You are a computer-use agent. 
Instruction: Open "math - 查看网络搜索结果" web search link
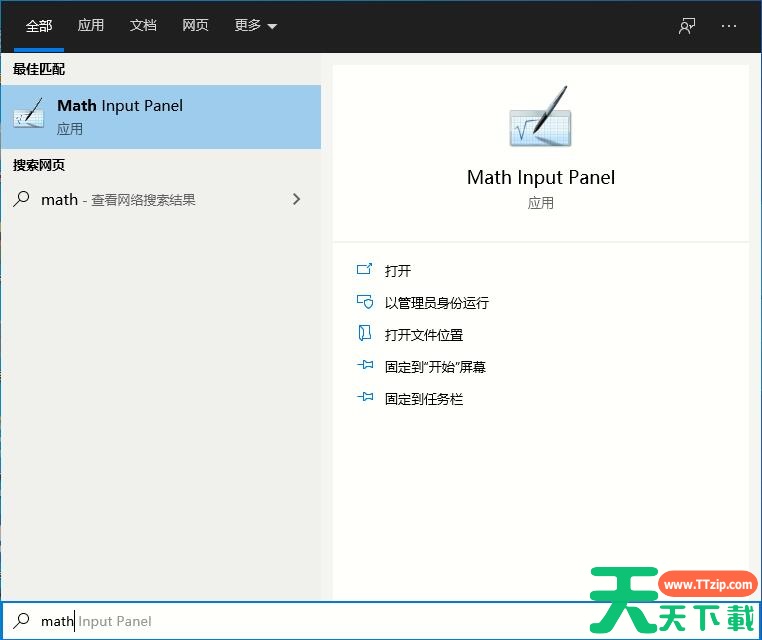point(118,200)
